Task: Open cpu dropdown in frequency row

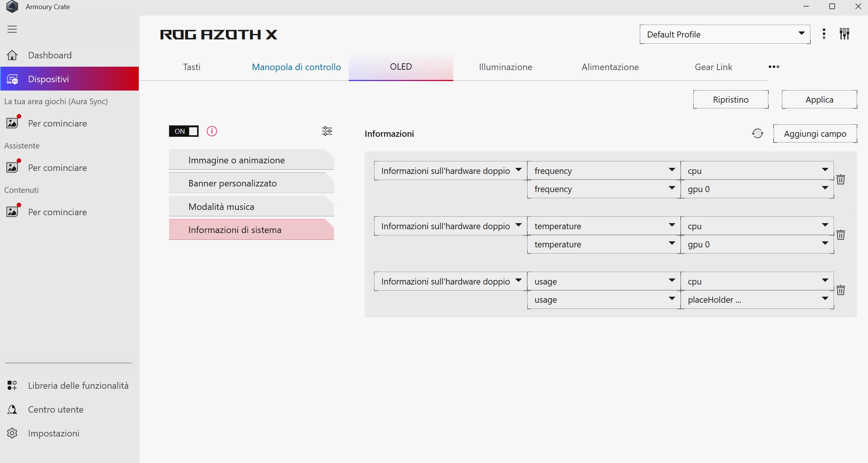Action: pyautogui.click(x=757, y=170)
